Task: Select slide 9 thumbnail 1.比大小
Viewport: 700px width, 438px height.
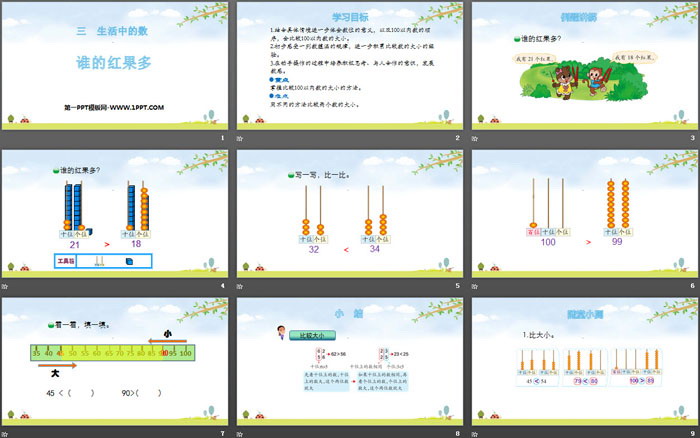Action: tap(585, 362)
